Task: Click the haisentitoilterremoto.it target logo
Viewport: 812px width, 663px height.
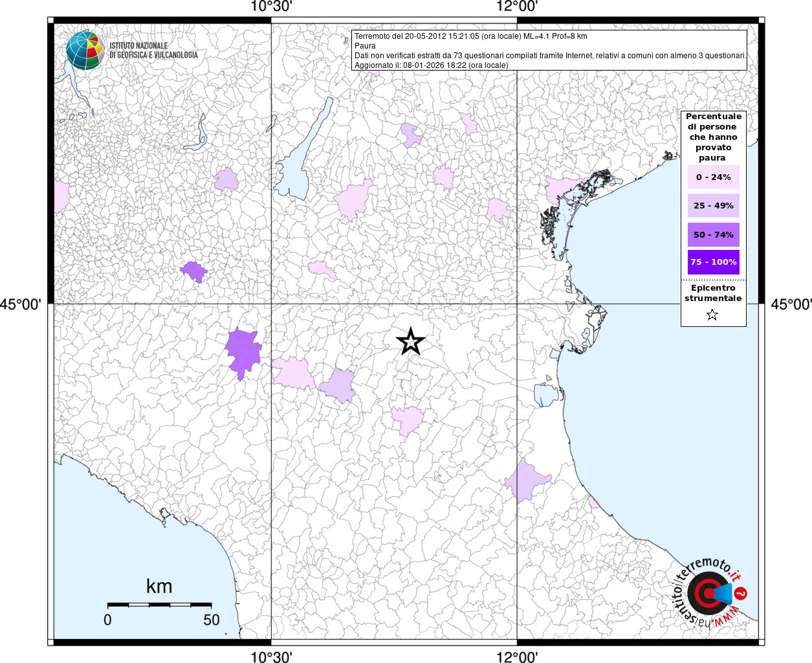Action: click(711, 592)
